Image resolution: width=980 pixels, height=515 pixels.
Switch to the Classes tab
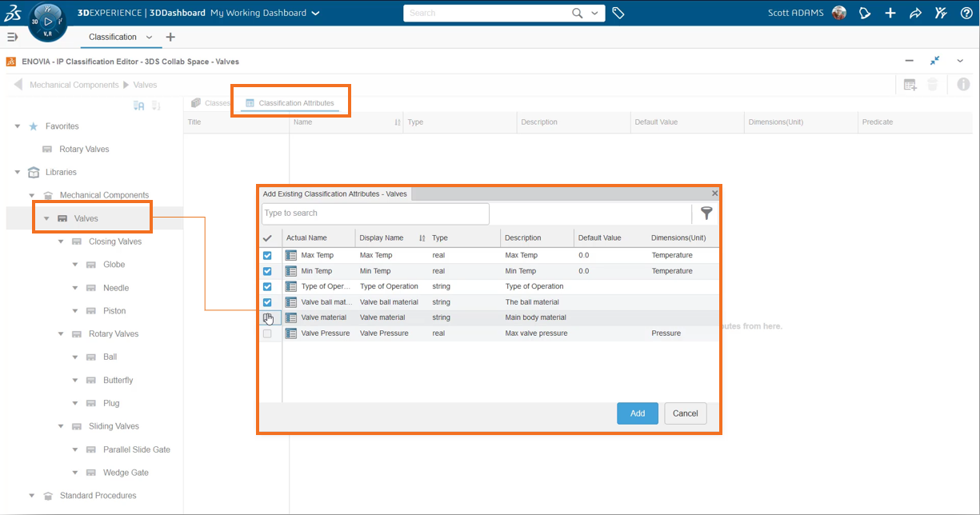tap(211, 103)
